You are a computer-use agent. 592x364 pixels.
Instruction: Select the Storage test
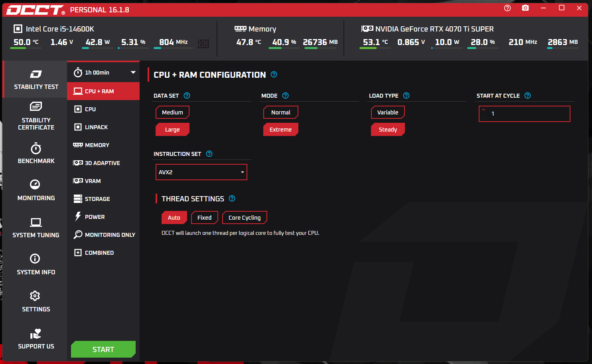pyautogui.click(x=103, y=199)
